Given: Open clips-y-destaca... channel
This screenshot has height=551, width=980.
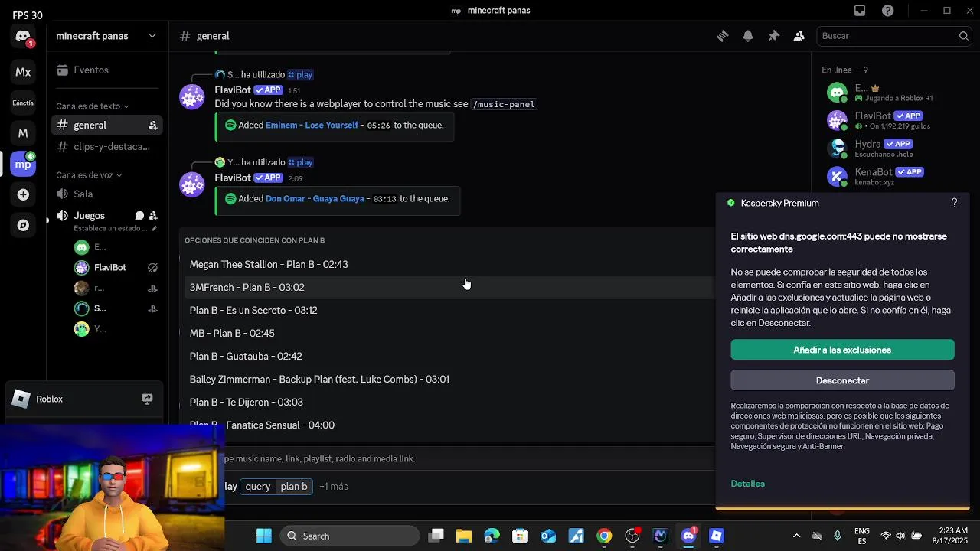Looking at the screenshot, I should click(106, 146).
